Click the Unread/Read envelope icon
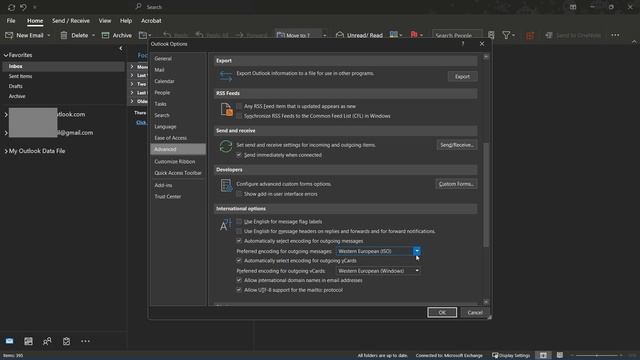 pyautogui.click(x=340, y=36)
